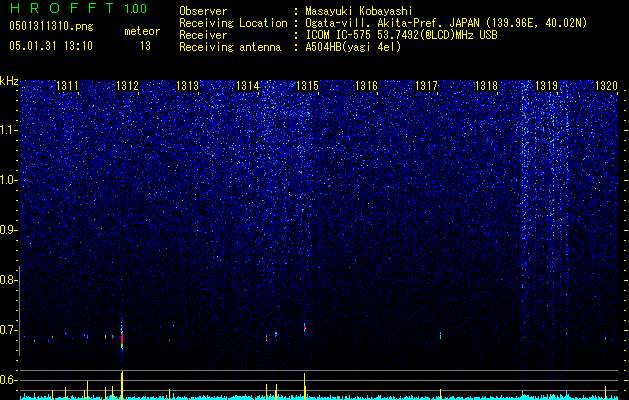Click observer name Masayuki Kobayashi

click(x=359, y=11)
